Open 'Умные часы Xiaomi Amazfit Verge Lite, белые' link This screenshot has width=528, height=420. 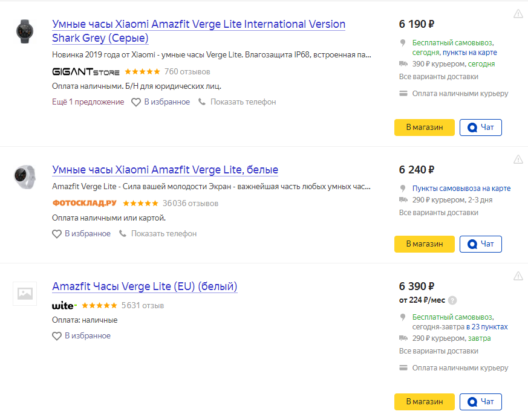click(x=165, y=170)
